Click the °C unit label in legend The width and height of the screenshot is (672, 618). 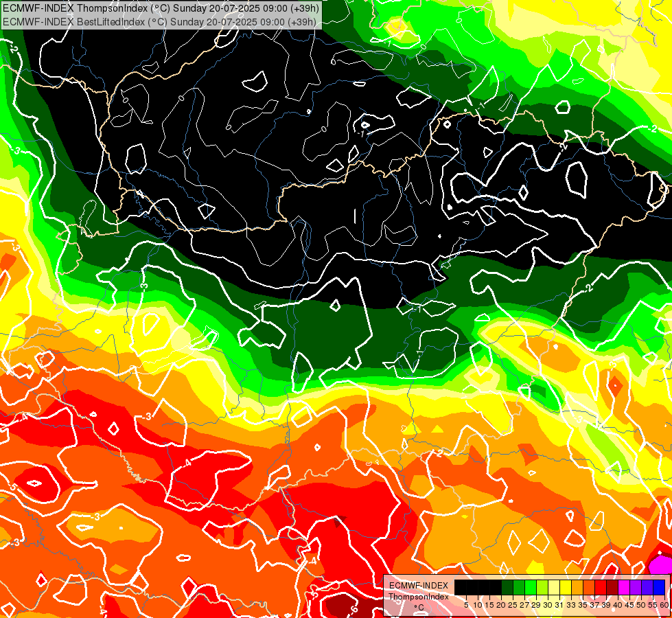[419, 607]
